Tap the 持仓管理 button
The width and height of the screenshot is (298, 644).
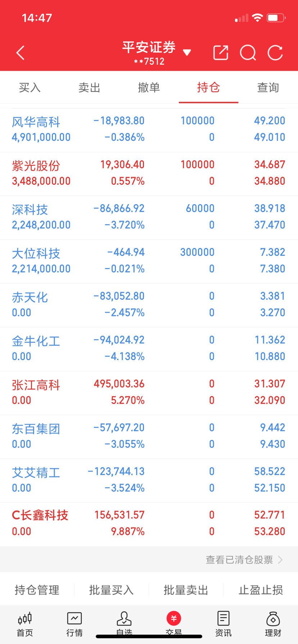point(37,590)
